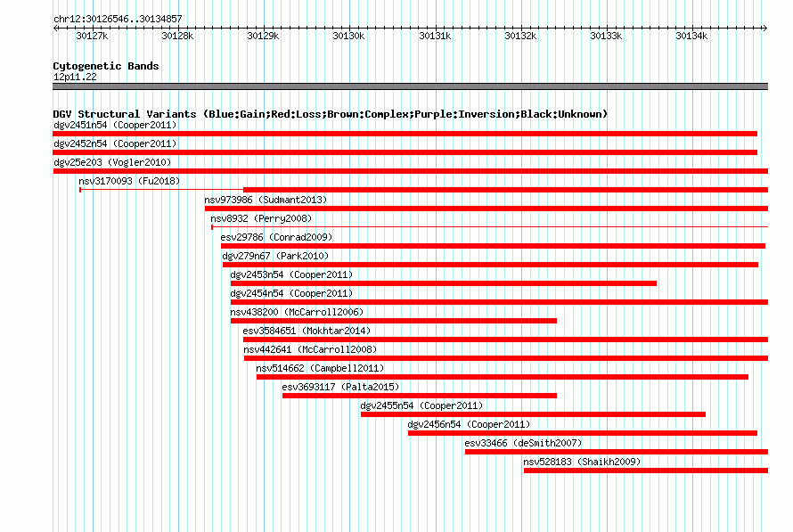Click the nsv528183 (Shaikh2009) label
Image resolution: width=793 pixels, height=532 pixels.
coord(582,462)
